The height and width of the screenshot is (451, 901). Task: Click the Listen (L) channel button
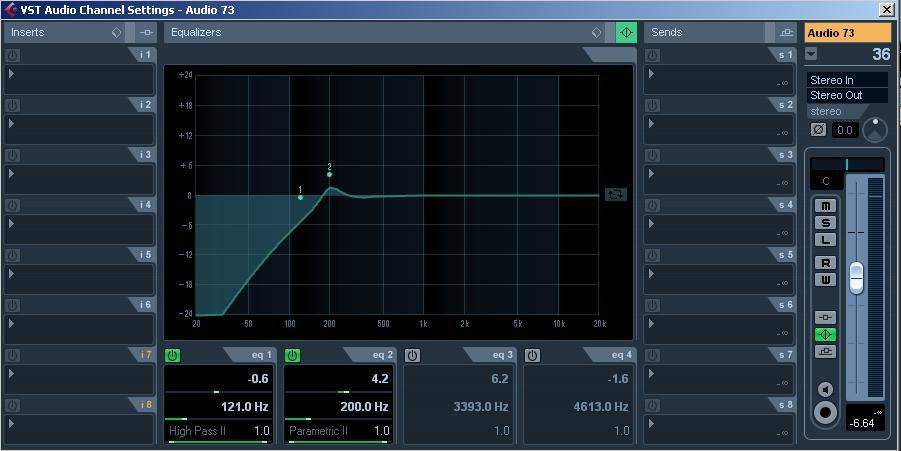click(826, 240)
